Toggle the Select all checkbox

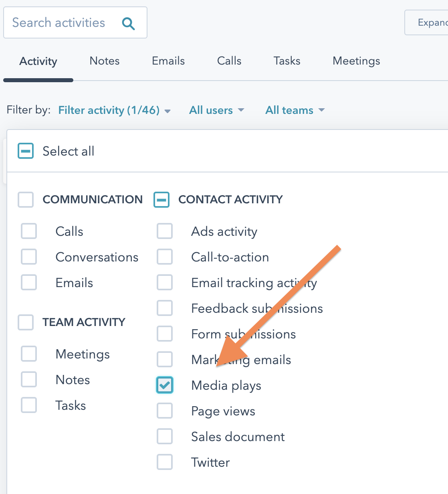pyautogui.click(x=26, y=151)
